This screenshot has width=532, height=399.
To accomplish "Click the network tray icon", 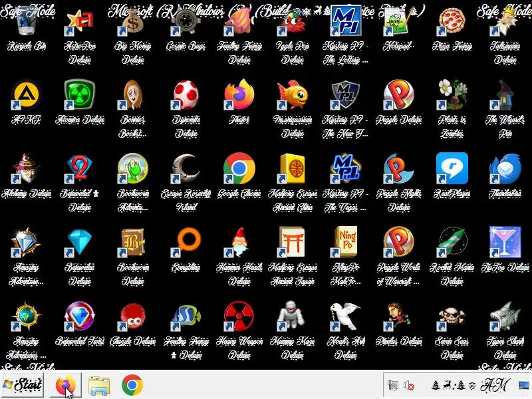I will tap(393, 386).
